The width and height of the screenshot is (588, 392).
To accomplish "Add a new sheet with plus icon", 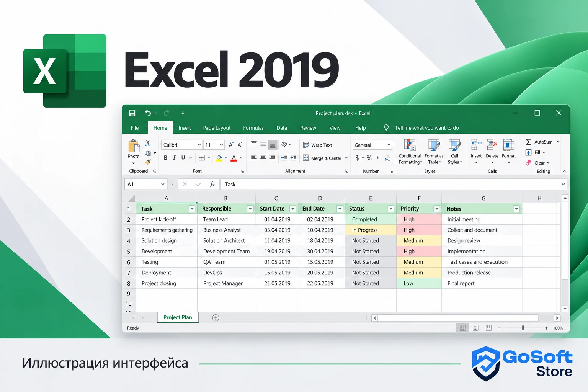I will point(216,318).
